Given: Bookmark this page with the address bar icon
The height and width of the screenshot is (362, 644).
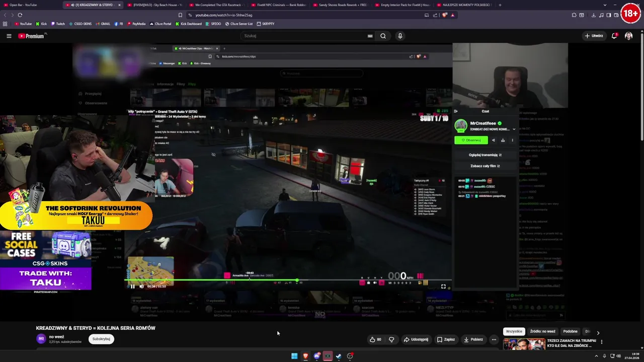Looking at the screenshot, I should tap(180, 15).
